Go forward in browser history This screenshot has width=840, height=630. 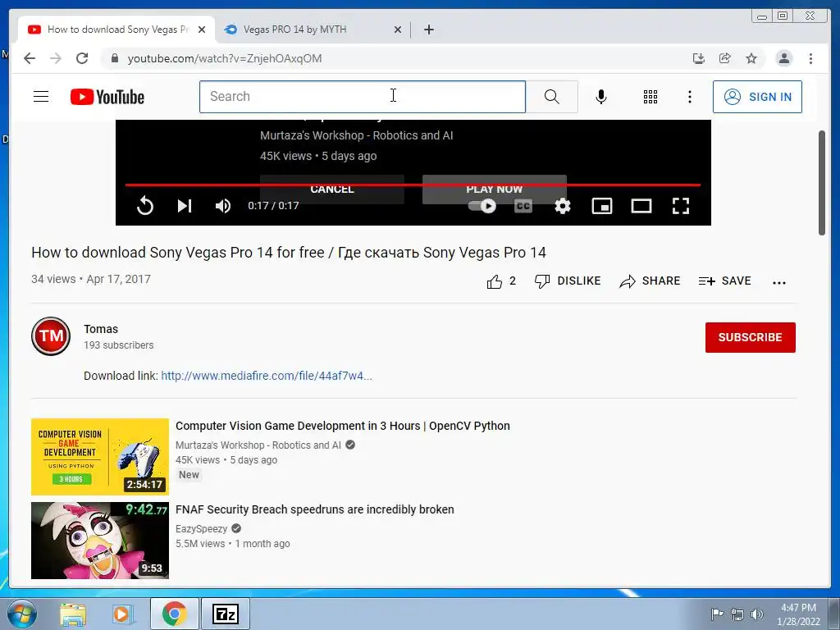click(56, 58)
